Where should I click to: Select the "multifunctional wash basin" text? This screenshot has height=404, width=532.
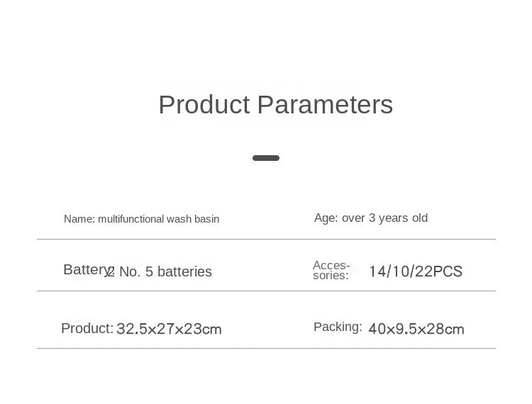tap(158, 219)
